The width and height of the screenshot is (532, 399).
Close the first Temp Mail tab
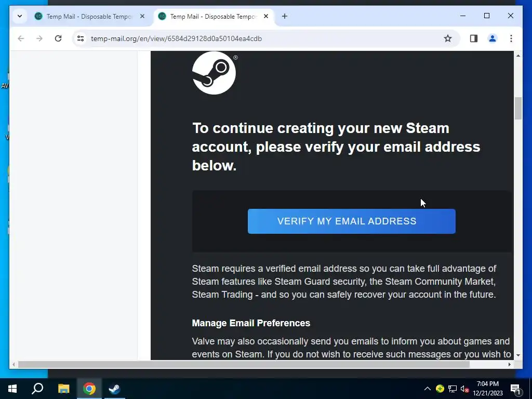pyautogui.click(x=142, y=16)
